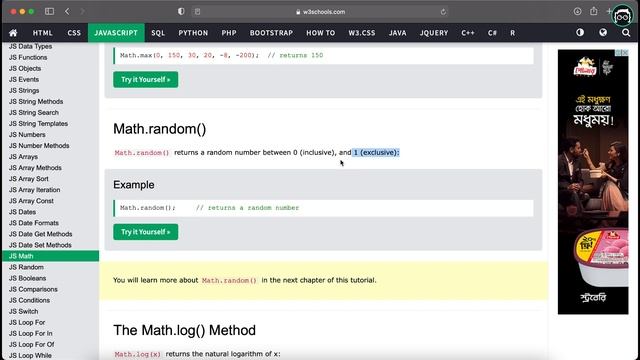This screenshot has width=640, height=360.
Task: Open JS Array Const in sidebar
Action: point(31,201)
